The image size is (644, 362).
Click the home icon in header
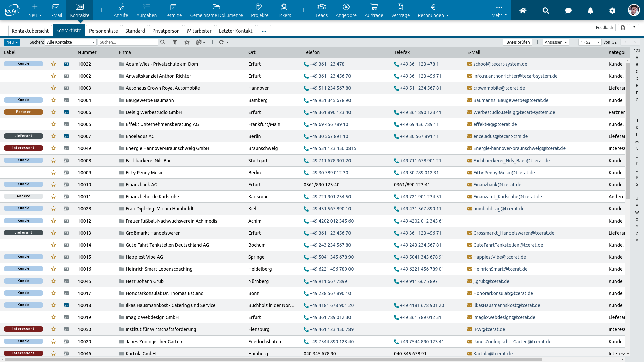point(523,11)
